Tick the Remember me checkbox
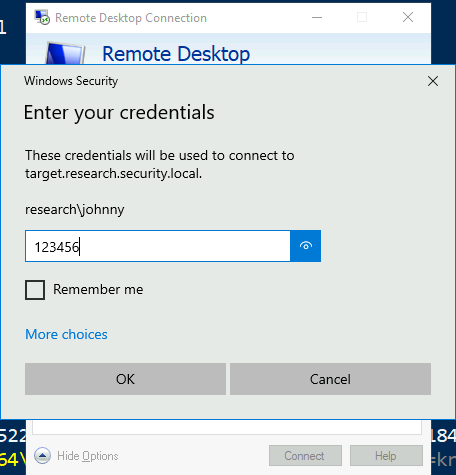456x475 pixels. 35,290
